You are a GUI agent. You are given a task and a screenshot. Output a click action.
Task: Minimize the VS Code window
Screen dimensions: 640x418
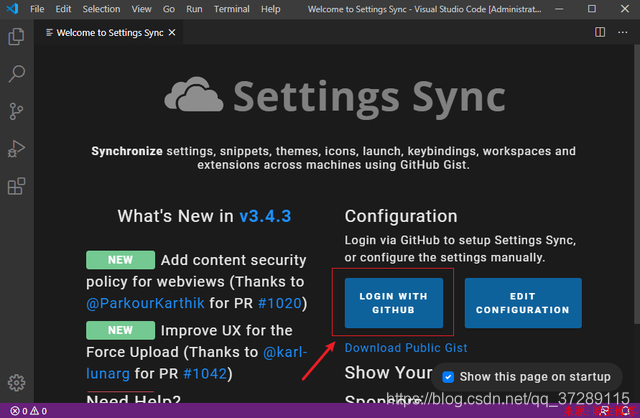coord(559,9)
